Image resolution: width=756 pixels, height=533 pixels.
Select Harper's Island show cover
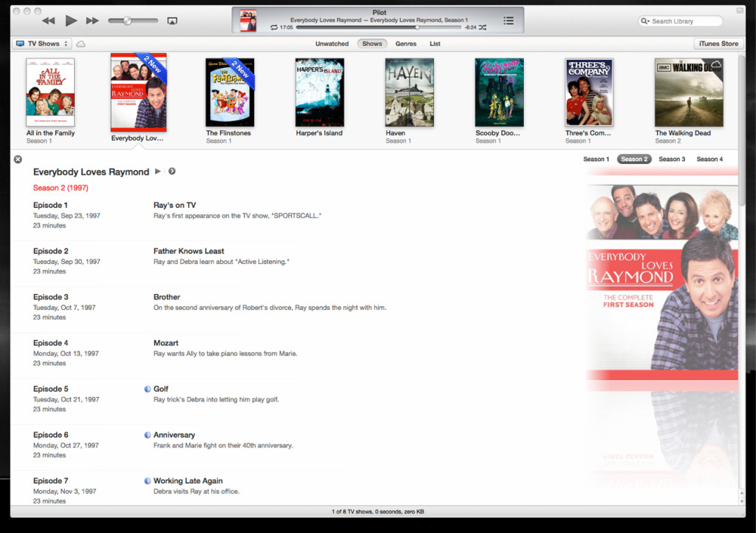pyautogui.click(x=320, y=92)
